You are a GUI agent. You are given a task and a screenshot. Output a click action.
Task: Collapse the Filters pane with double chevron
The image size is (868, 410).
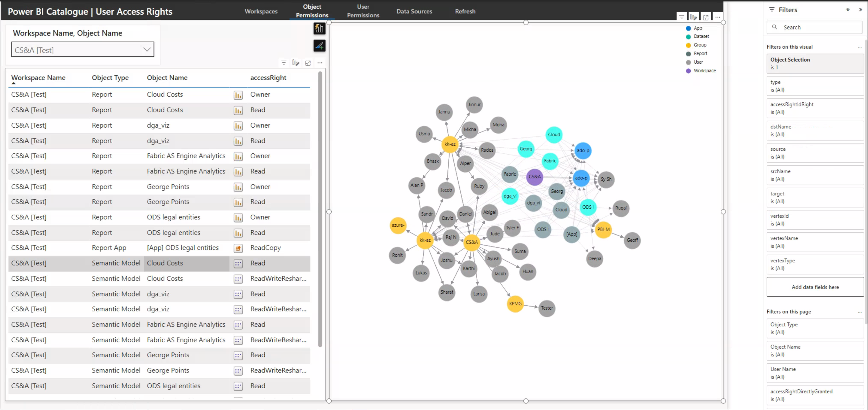click(x=860, y=10)
